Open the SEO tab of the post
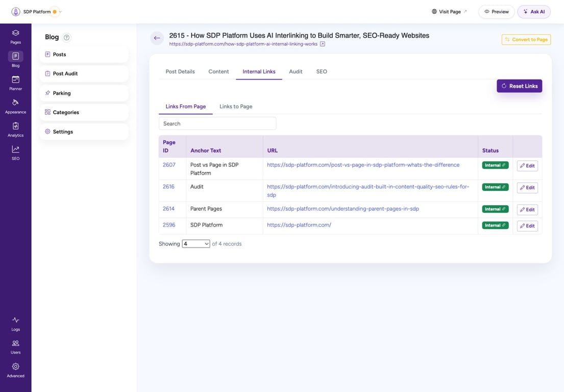Screen dimensions: 564x392 click(322, 71)
